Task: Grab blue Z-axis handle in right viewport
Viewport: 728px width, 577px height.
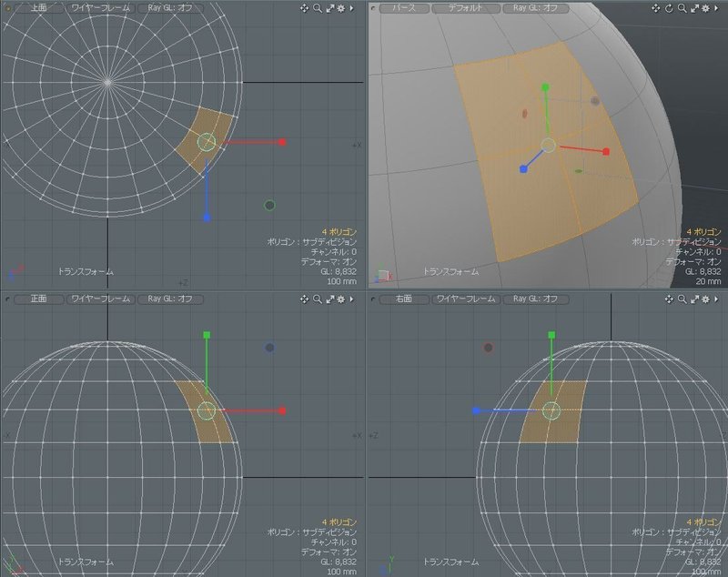Action: click(476, 410)
